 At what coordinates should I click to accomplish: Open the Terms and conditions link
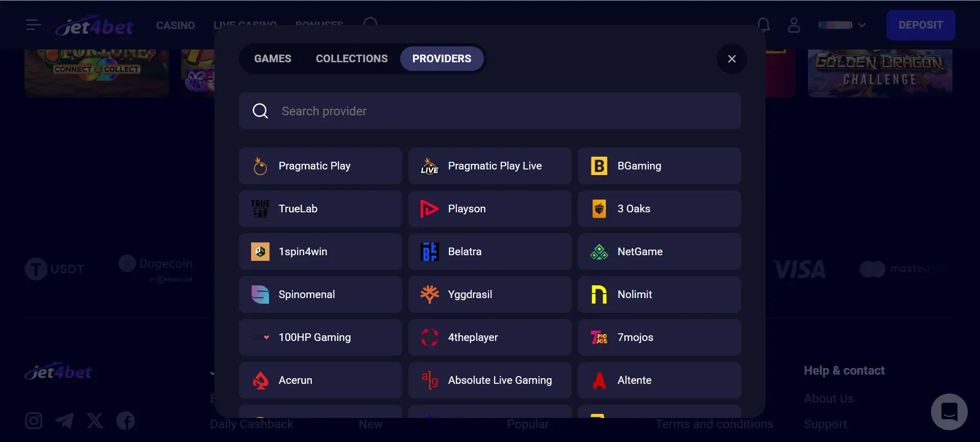click(714, 424)
